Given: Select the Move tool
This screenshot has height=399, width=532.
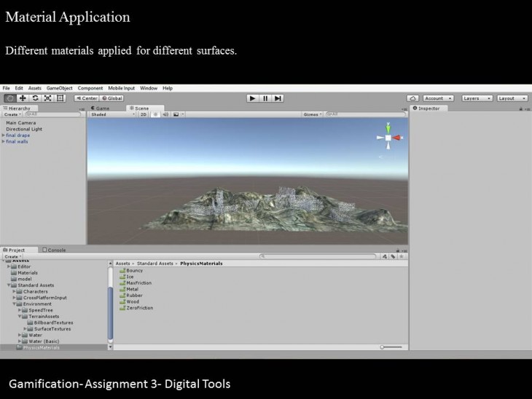Looking at the screenshot, I should (23, 98).
